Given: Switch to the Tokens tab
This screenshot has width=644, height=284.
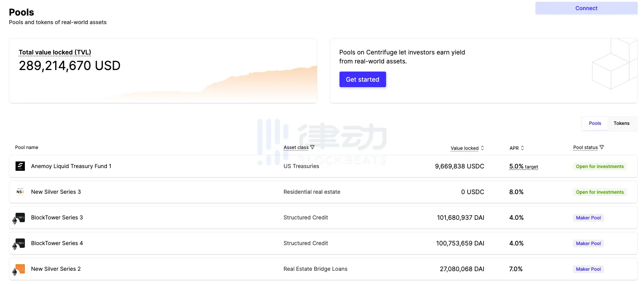Looking at the screenshot, I should point(621,123).
